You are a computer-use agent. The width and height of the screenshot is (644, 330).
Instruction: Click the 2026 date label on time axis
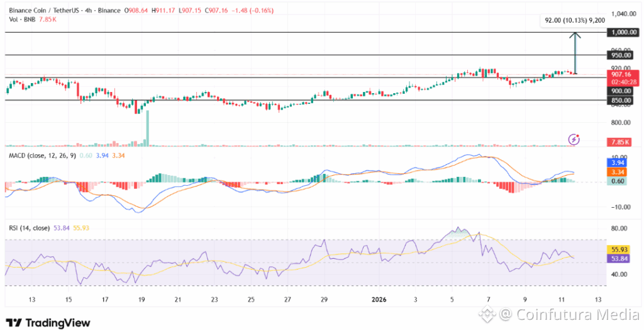click(x=379, y=299)
